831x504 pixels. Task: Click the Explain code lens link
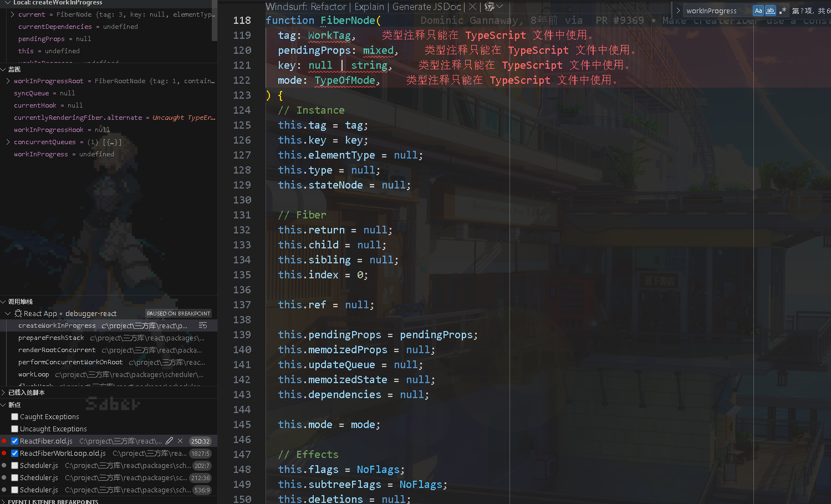[x=369, y=7]
